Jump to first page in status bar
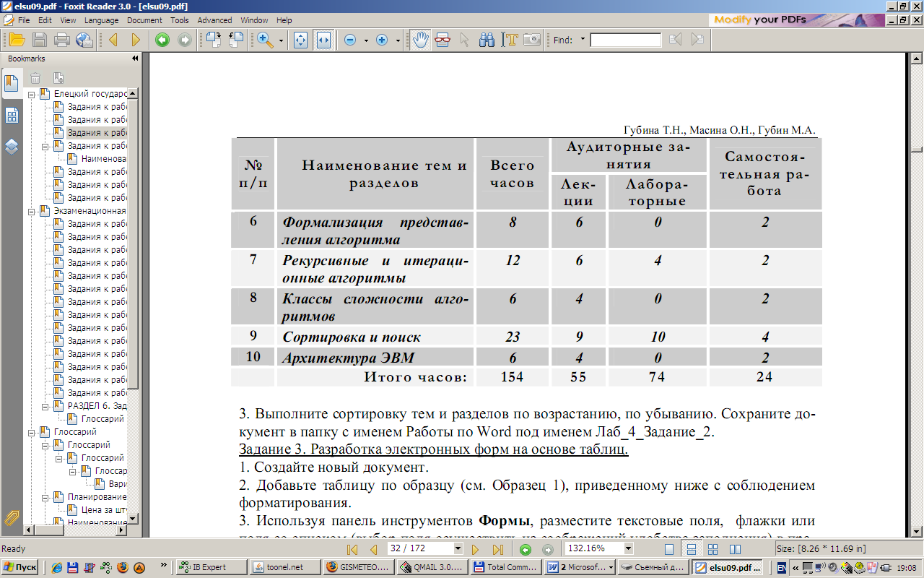This screenshot has height=578, width=924. tap(352, 549)
